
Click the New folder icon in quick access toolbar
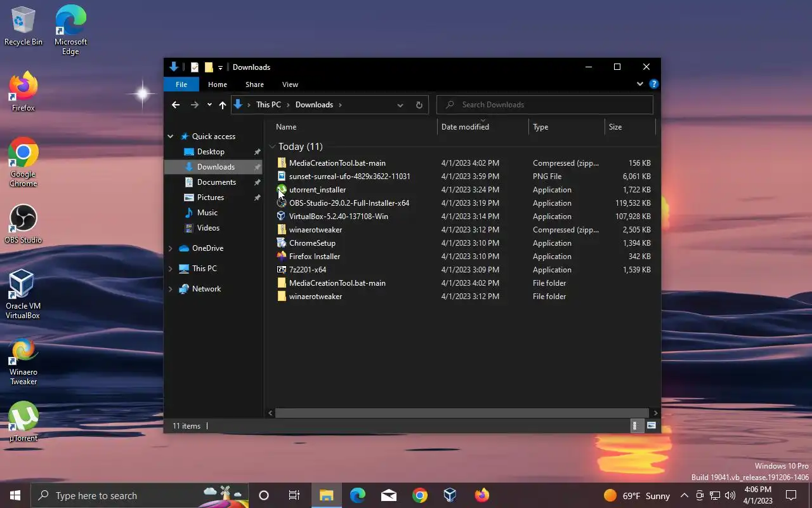(208, 67)
